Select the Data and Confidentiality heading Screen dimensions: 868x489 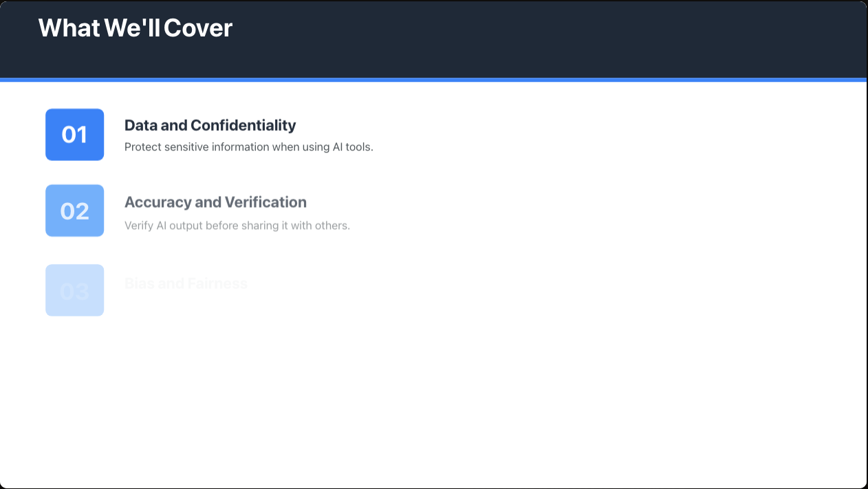(210, 125)
